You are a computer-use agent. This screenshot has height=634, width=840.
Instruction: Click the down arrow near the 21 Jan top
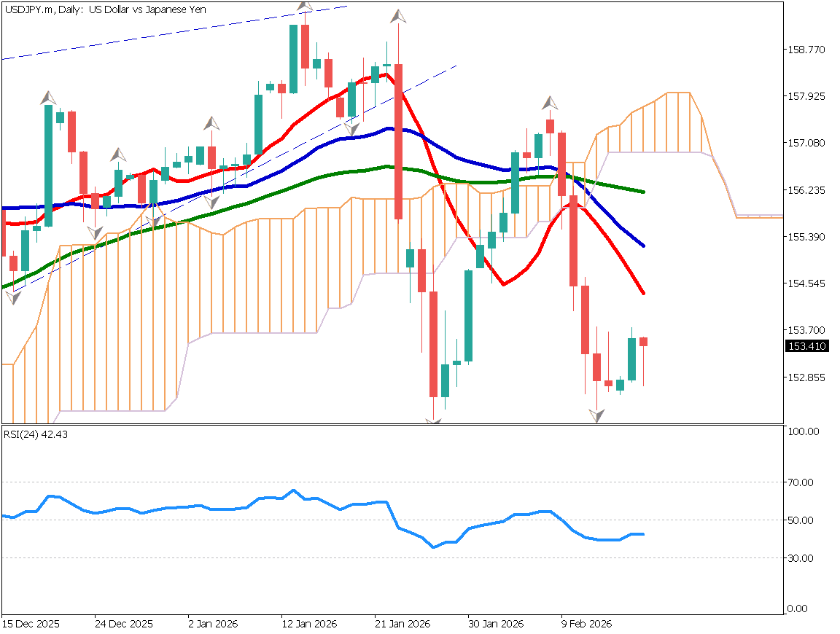pos(397,17)
